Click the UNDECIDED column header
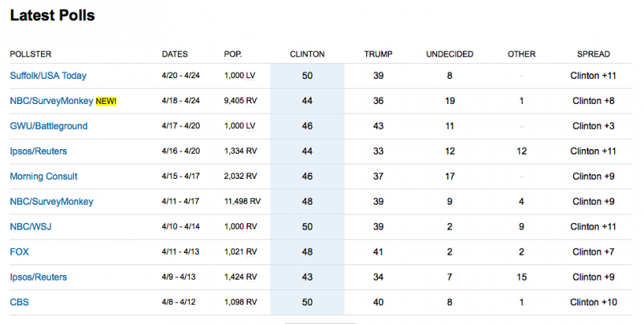This screenshot has width=644, height=324. [x=449, y=54]
